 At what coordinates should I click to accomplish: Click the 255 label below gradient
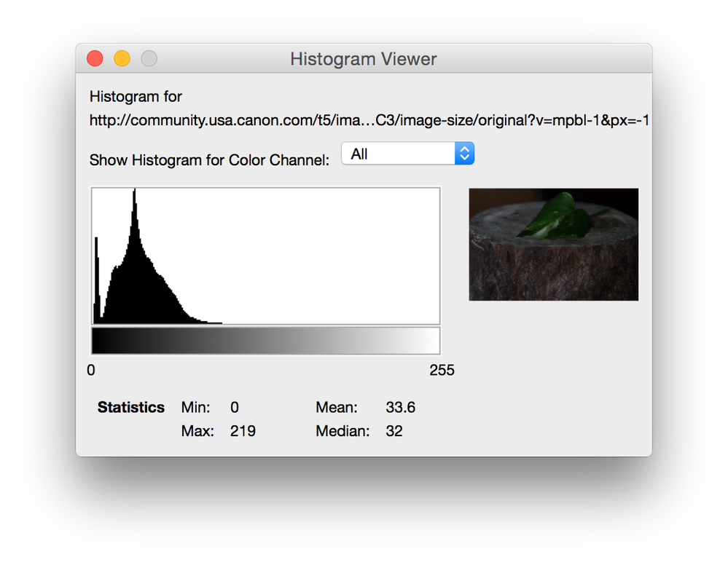coord(442,370)
